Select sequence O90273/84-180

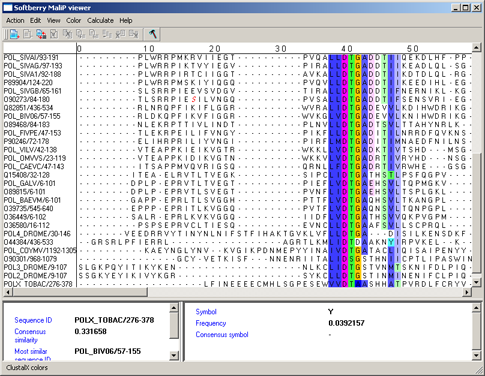(26, 99)
